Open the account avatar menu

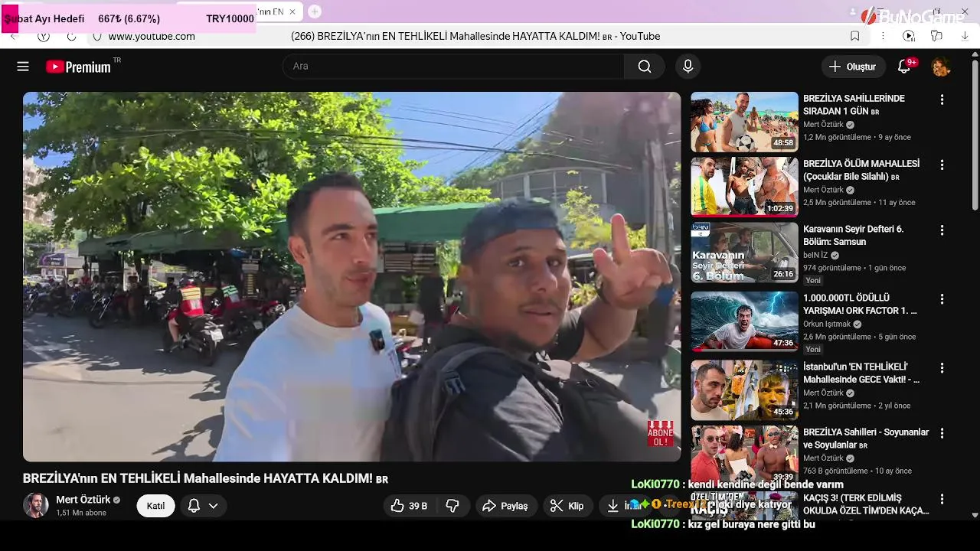[x=941, y=67]
